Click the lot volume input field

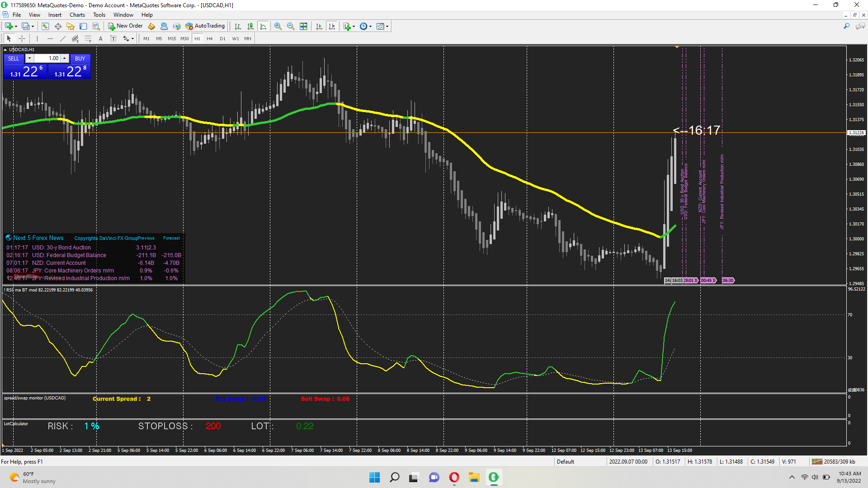[x=48, y=58]
